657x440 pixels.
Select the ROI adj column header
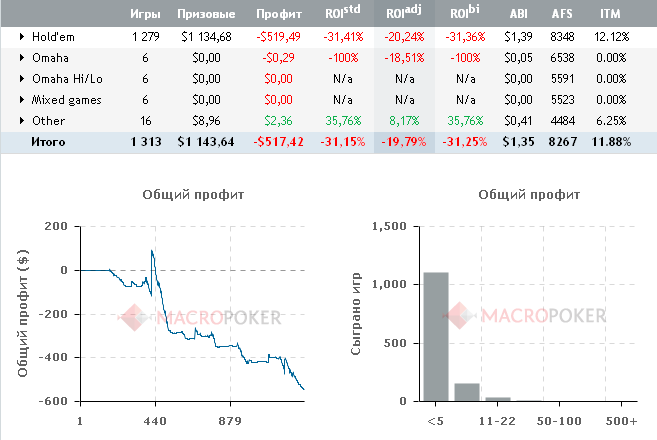(x=404, y=14)
